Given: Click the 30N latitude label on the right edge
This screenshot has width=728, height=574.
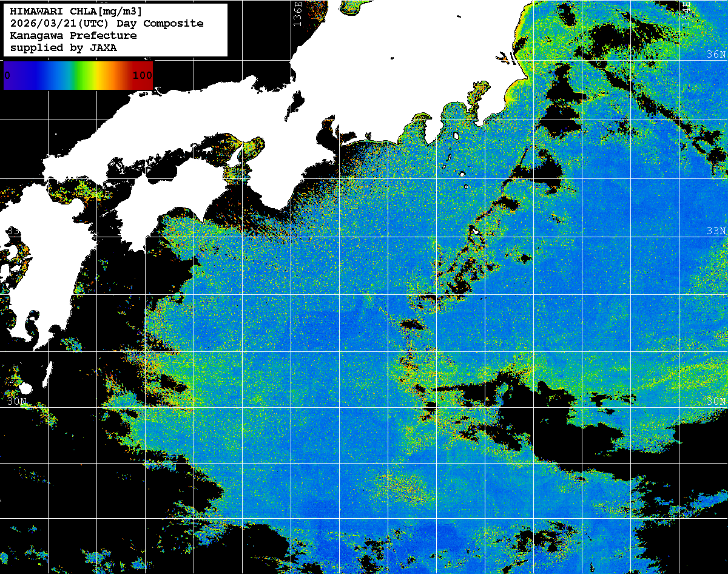Looking at the screenshot, I should [716, 401].
